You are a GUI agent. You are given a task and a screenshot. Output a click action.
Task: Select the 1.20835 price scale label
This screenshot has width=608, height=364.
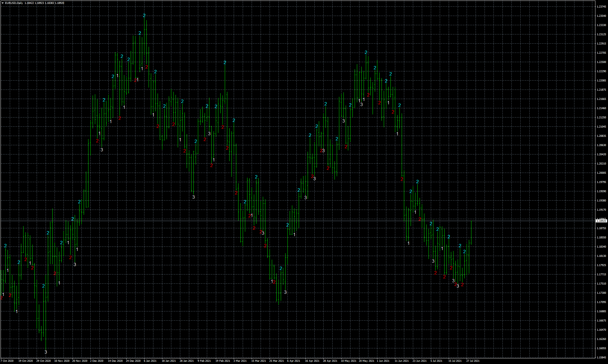[601, 136]
